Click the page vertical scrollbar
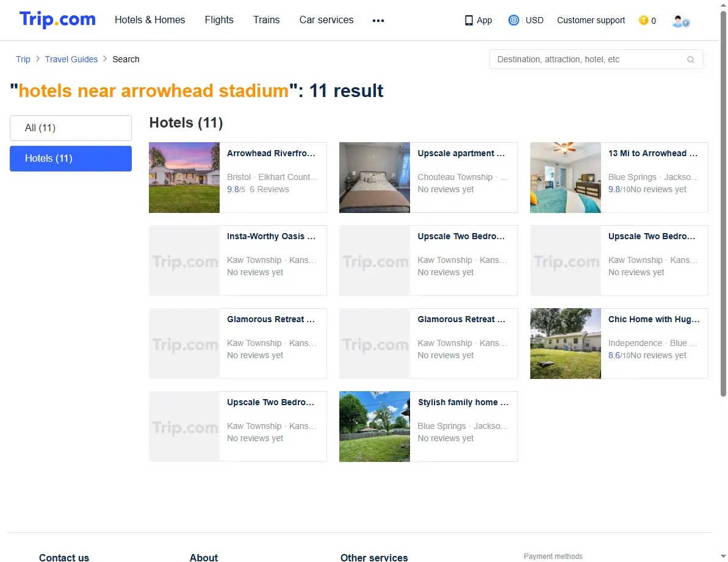Image resolution: width=728 pixels, height=562 pixels. (723, 204)
